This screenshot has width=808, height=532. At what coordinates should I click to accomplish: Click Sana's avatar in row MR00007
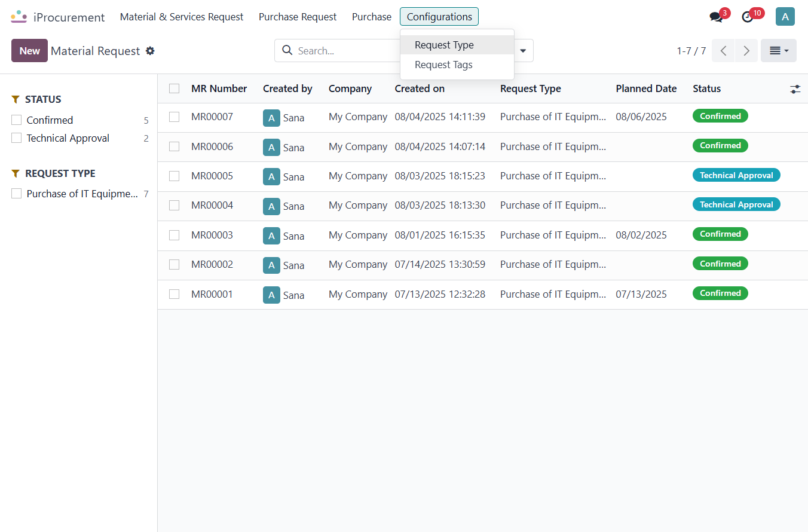point(271,118)
